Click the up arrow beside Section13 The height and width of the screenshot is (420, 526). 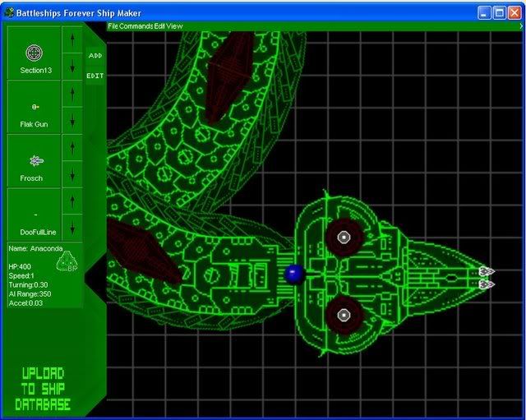(72, 39)
